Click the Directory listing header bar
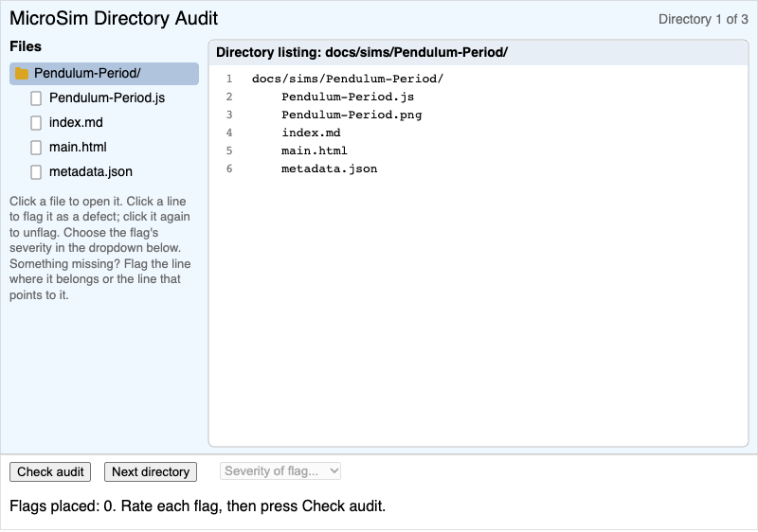The height and width of the screenshot is (532, 758). point(478,53)
